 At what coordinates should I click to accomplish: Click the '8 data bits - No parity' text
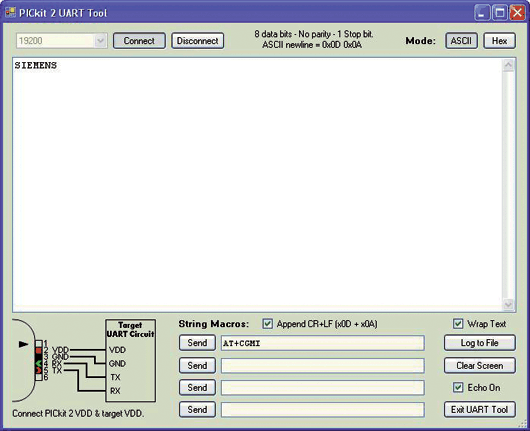tap(314, 34)
